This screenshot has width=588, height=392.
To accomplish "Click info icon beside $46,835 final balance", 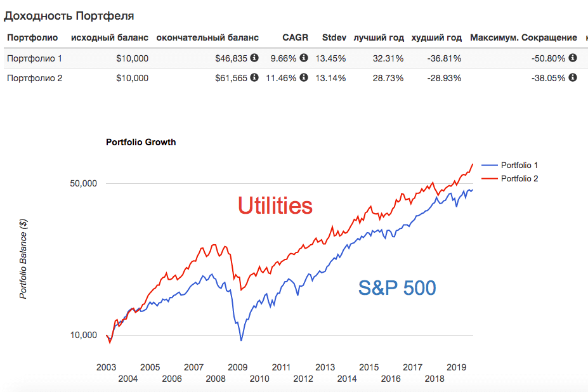I will pyautogui.click(x=254, y=58).
